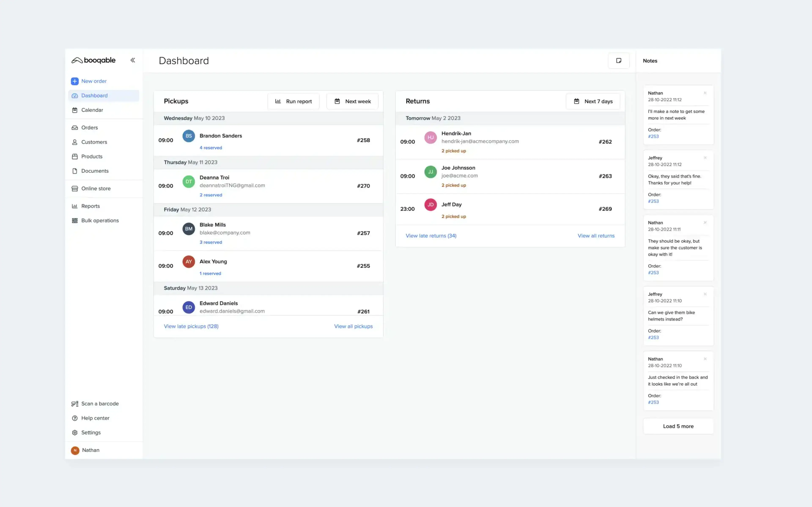
Task: Open Bulk operations from the sidebar icon
Action: 74,220
